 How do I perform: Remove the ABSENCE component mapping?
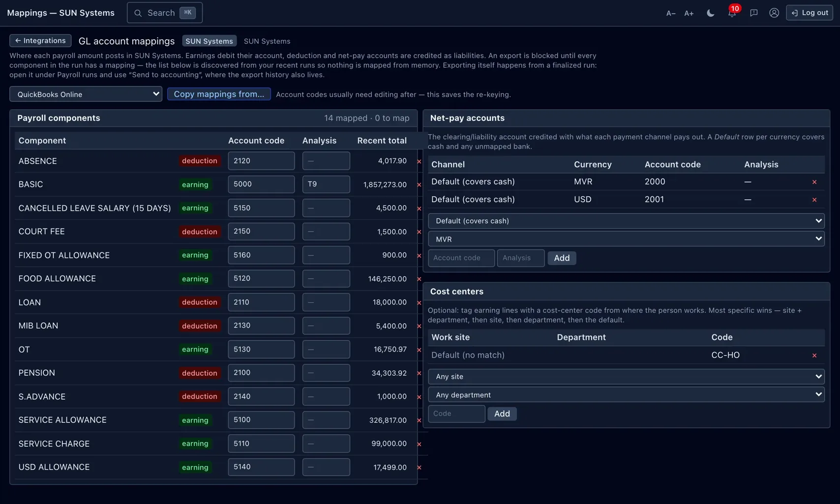pos(419,161)
